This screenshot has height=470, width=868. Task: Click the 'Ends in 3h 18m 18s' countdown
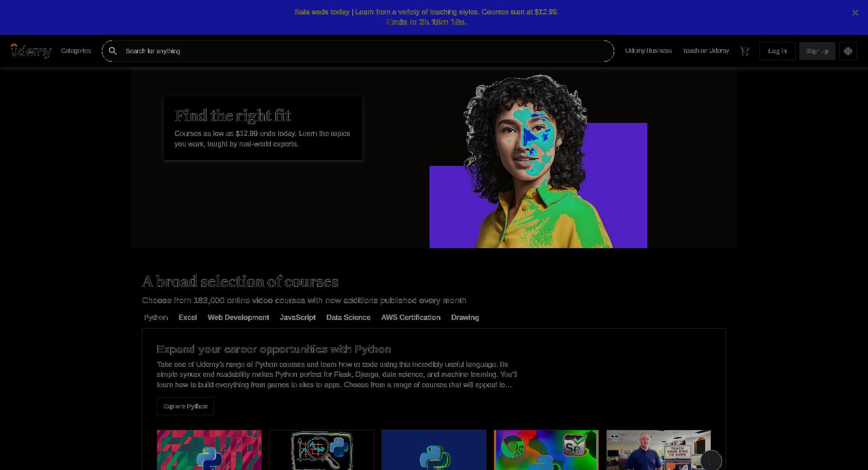click(426, 22)
